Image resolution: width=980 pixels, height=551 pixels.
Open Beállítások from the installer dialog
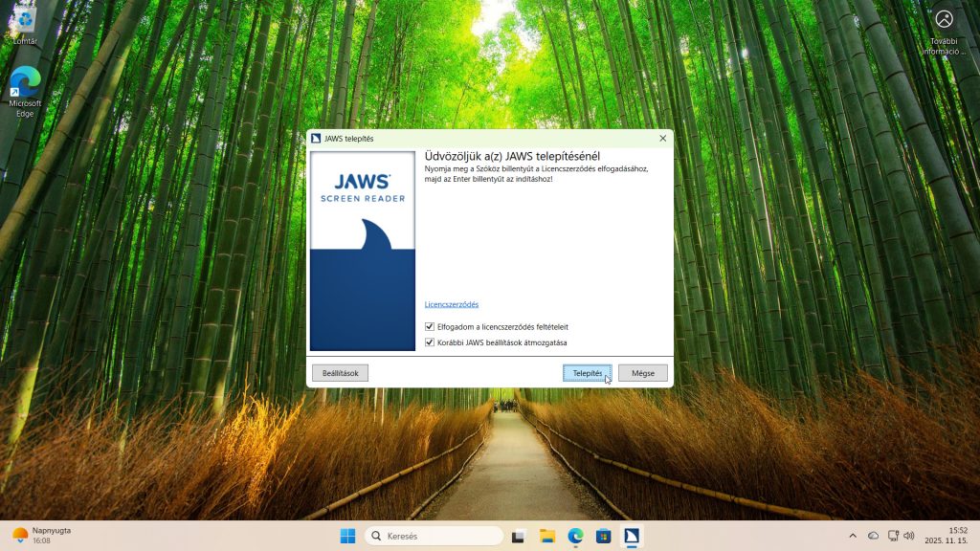[340, 372]
